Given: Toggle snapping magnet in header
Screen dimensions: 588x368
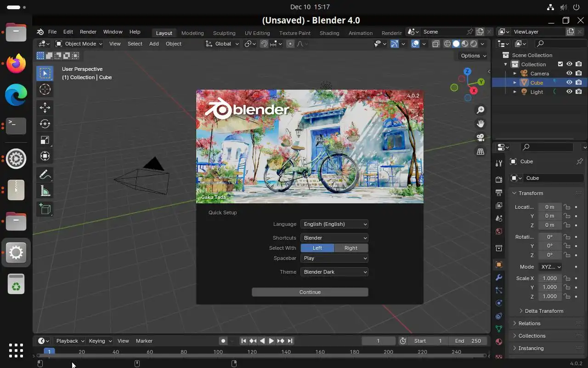Looking at the screenshot, I should (264, 44).
